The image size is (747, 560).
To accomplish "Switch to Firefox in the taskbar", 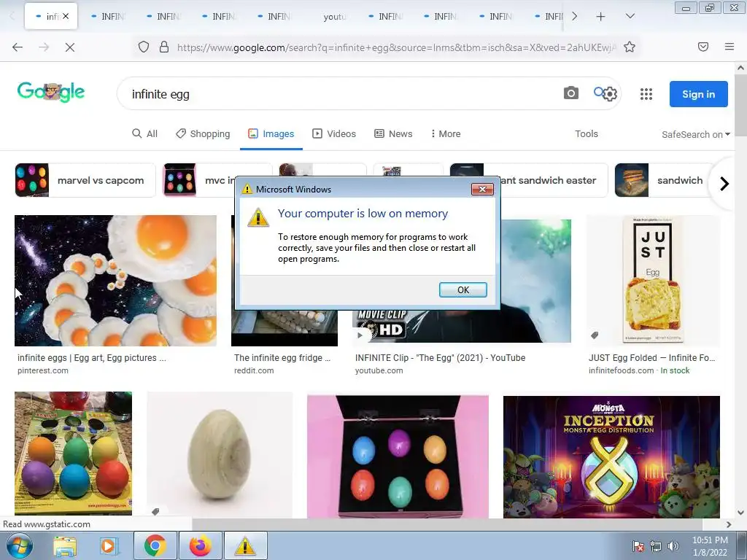I will tap(200, 545).
